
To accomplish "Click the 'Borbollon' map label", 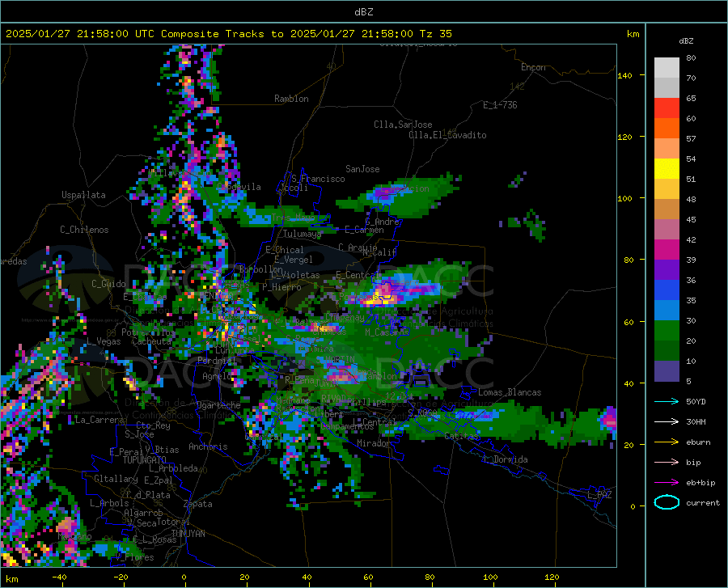I will click(x=261, y=269).
